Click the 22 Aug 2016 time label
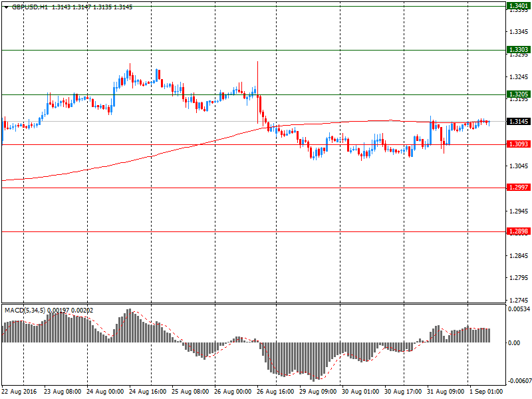Image resolution: width=532 pixels, height=399 pixels. point(19,392)
